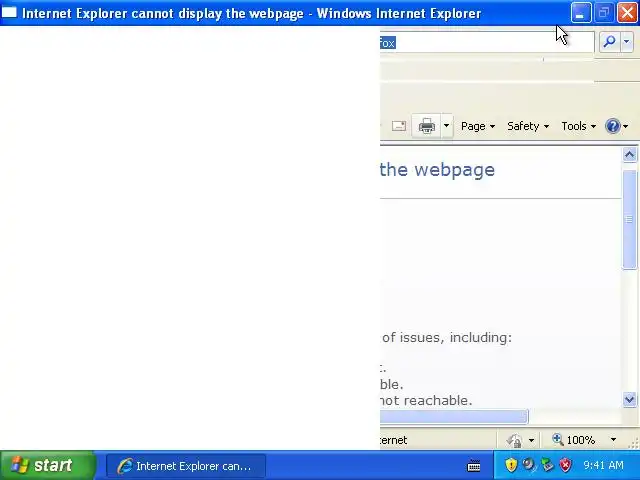Minimize the Internet Explorer window
The width and height of the screenshot is (640, 480).
coord(581,13)
